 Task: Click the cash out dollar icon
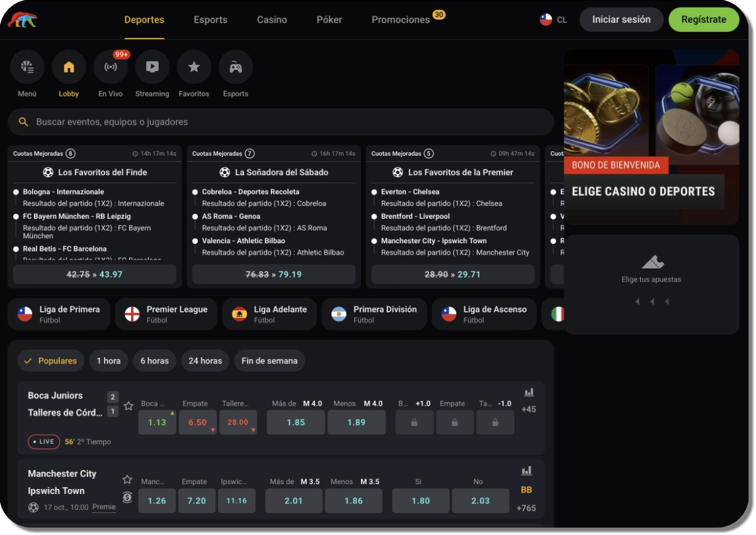[x=127, y=497]
